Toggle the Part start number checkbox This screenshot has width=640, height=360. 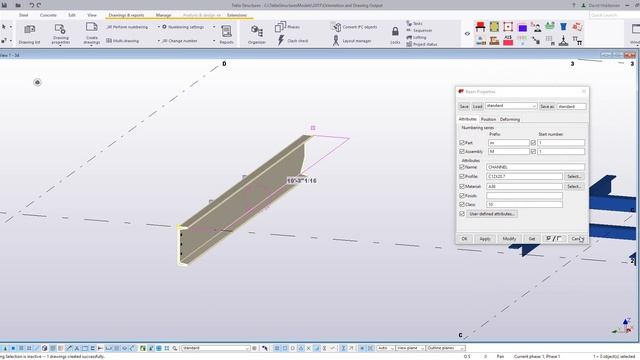[533, 143]
